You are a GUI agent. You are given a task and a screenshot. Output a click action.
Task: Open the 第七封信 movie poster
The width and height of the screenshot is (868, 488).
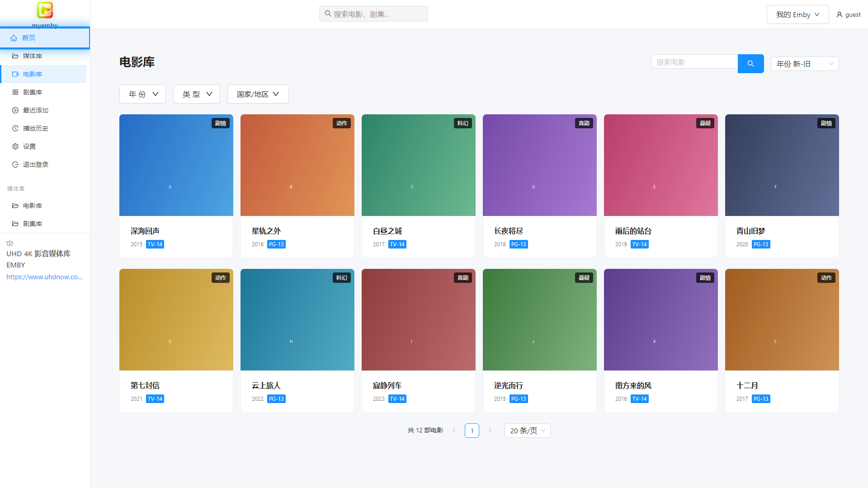tap(176, 319)
